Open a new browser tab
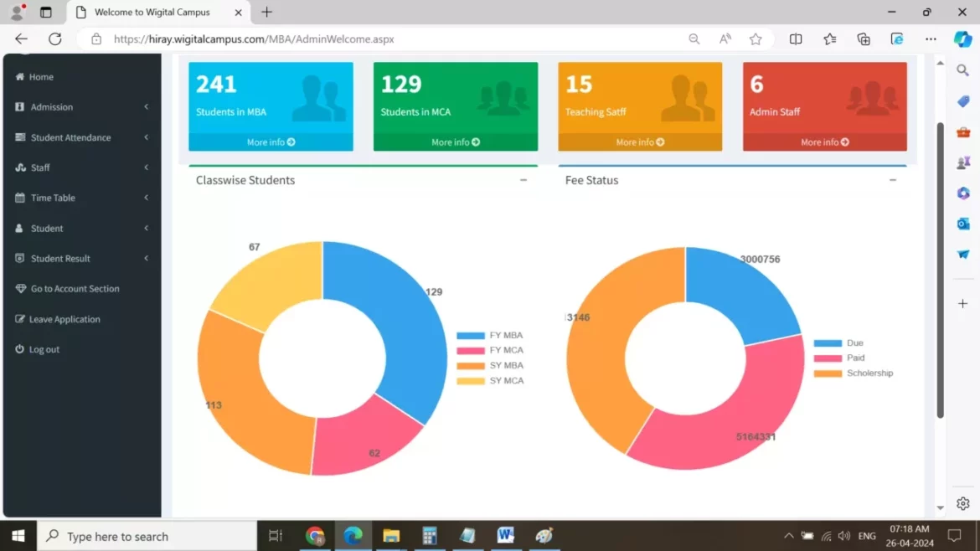The image size is (980, 551). pos(266,12)
